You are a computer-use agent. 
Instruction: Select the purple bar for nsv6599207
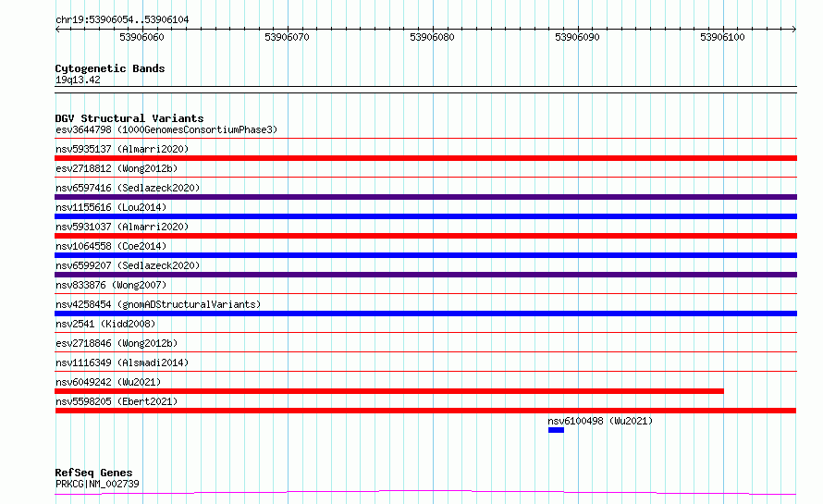point(425,275)
